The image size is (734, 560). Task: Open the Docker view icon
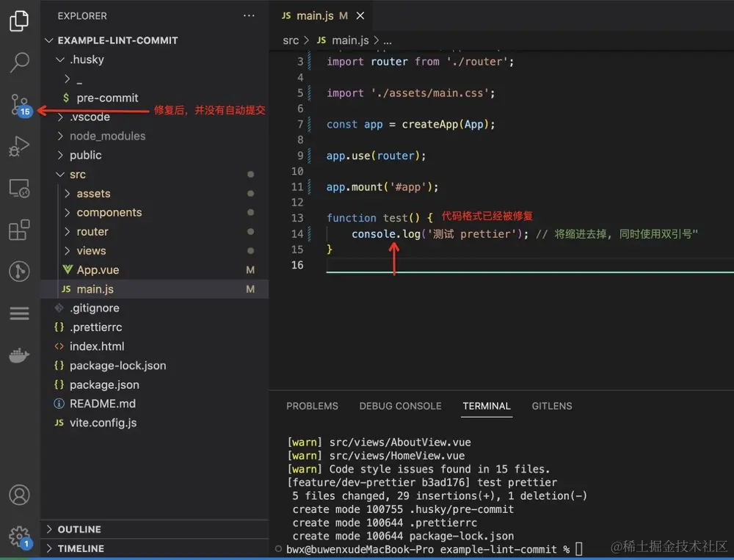(x=19, y=355)
